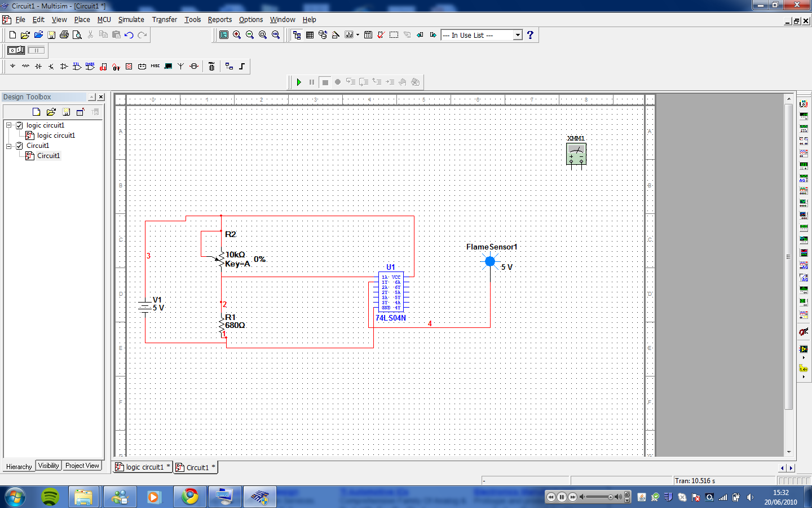Viewport: 812px width, 508px height.
Task: Open the Simulate menu
Action: (131, 20)
